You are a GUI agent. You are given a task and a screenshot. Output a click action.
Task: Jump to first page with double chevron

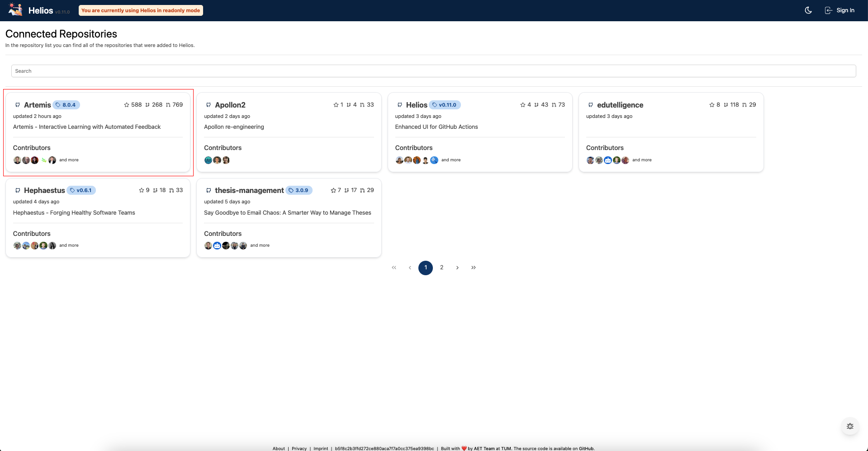(x=394, y=268)
